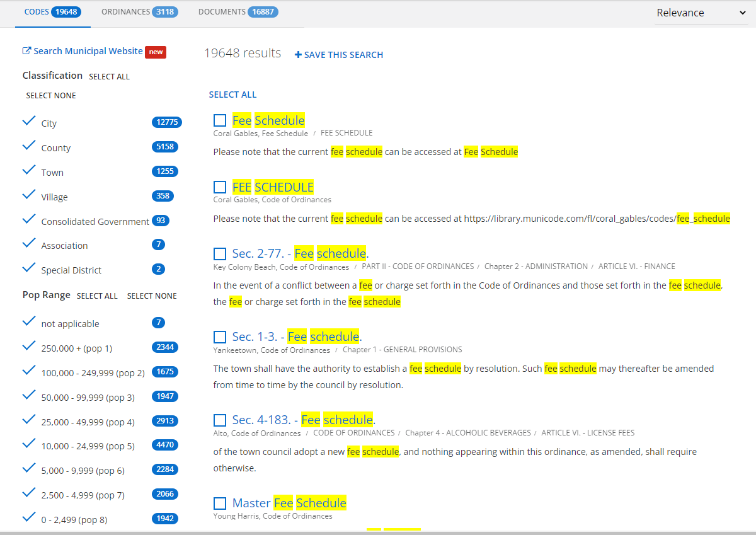The height and width of the screenshot is (535, 756).
Task: Click Select All under Classification
Action: 109,76
